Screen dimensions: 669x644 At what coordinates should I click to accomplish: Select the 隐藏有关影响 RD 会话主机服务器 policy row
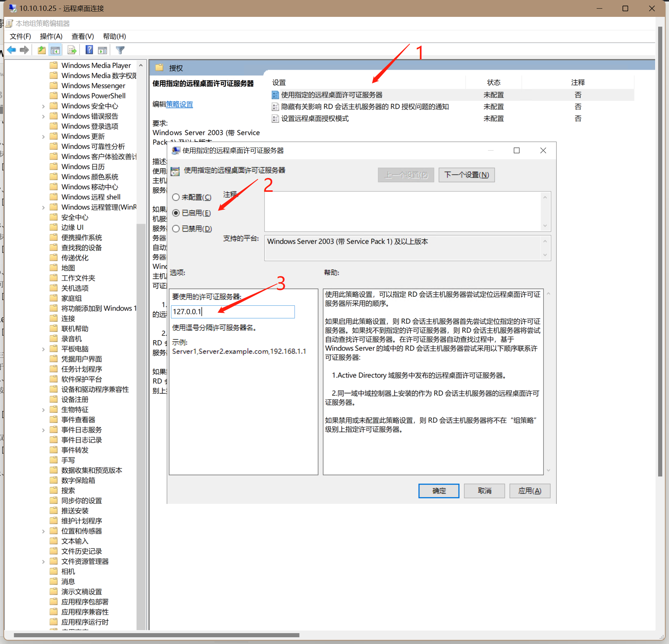coord(453,107)
